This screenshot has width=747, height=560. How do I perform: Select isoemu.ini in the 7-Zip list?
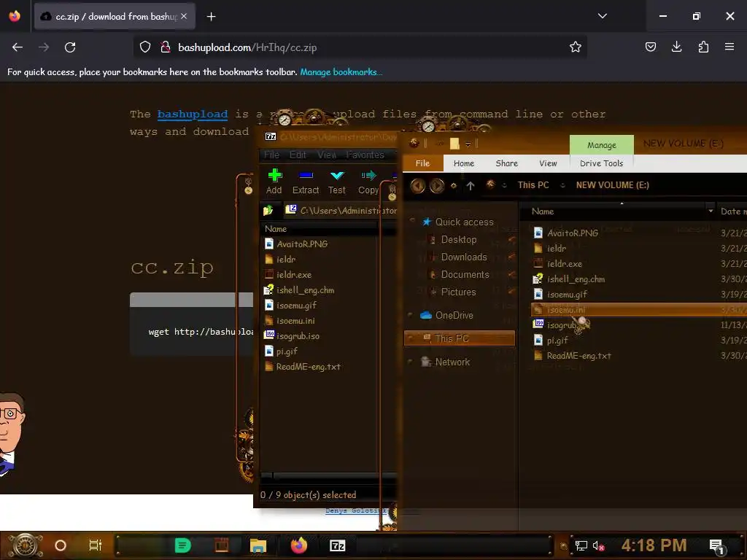pos(290,321)
